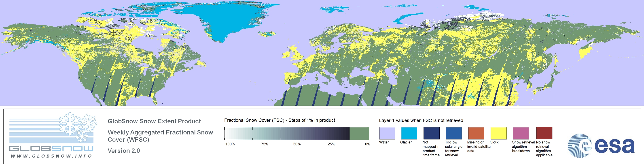Viewport: 644px width, 167px height.
Task: Click 'Fractional Snow Cover (FSC) - Steps of 1%' heading
Action: click(x=280, y=120)
